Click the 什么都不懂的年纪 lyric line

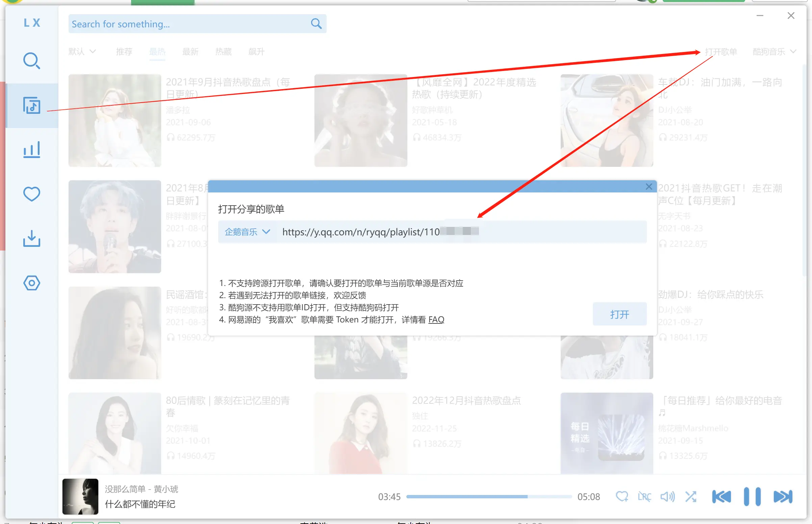pos(140,504)
